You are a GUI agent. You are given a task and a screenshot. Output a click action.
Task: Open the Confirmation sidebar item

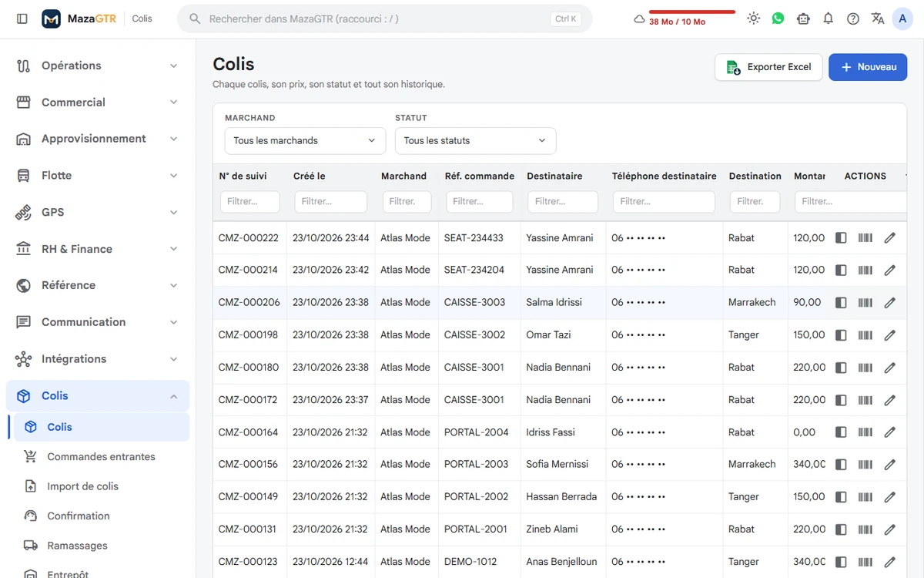pos(102,516)
